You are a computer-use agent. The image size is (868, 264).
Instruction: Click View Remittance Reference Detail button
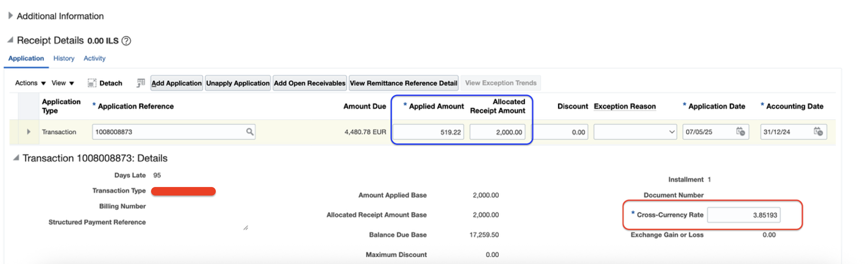(x=404, y=83)
